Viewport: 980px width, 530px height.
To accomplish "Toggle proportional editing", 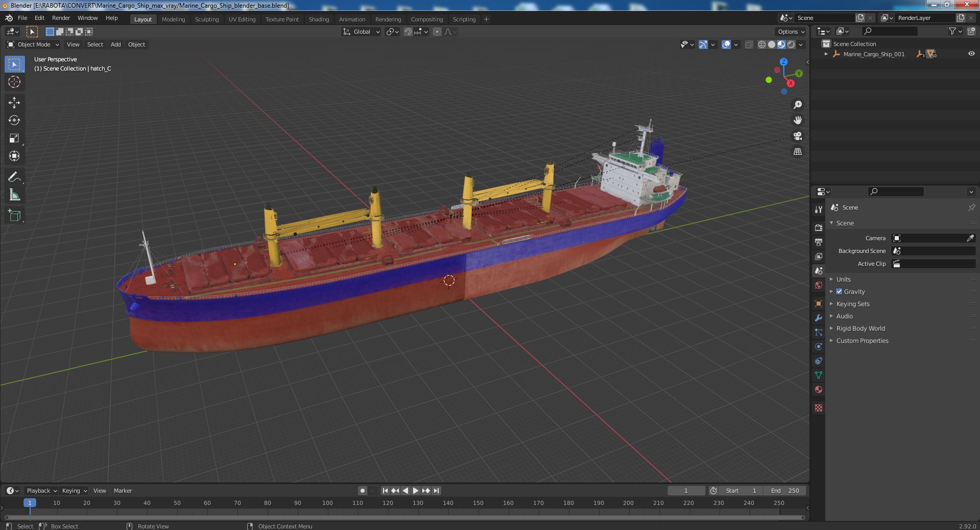I will (437, 32).
